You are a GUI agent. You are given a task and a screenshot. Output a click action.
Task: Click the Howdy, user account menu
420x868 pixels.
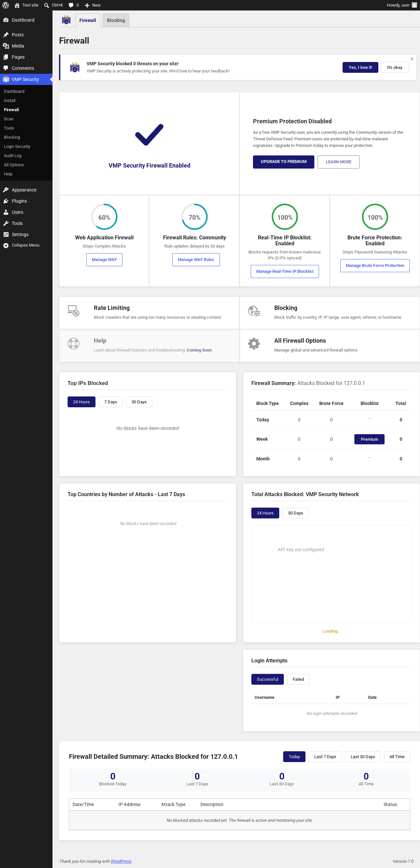click(402, 5)
